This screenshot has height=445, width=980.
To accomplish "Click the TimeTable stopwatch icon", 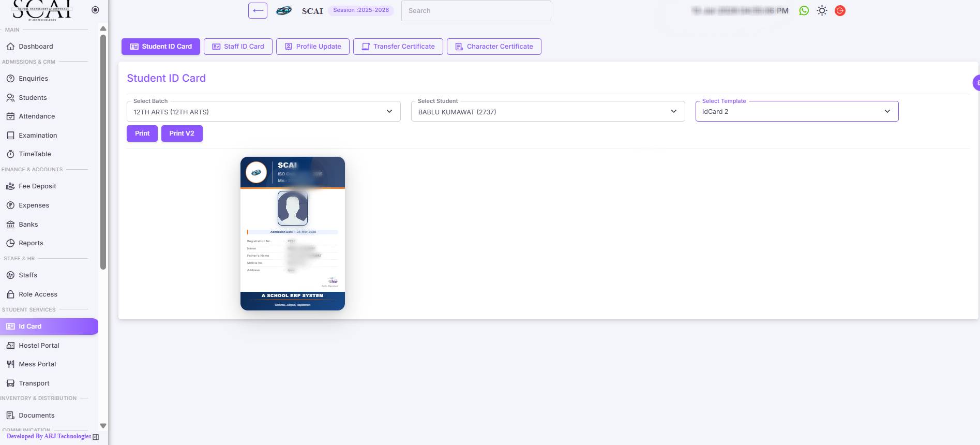I will pos(10,154).
